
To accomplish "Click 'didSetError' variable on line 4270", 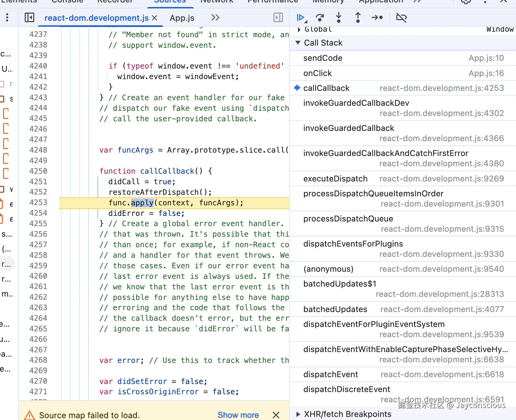I will pos(142,382).
